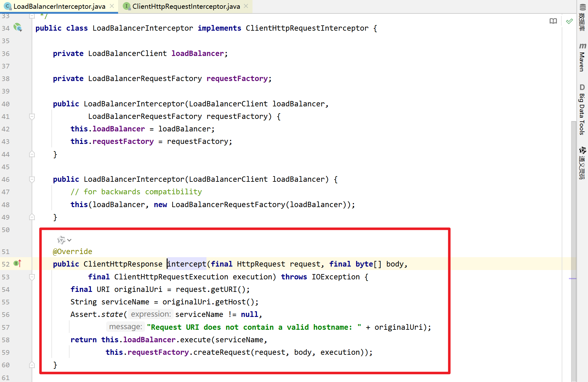Click the 'message:' parameter hint

[125, 327]
